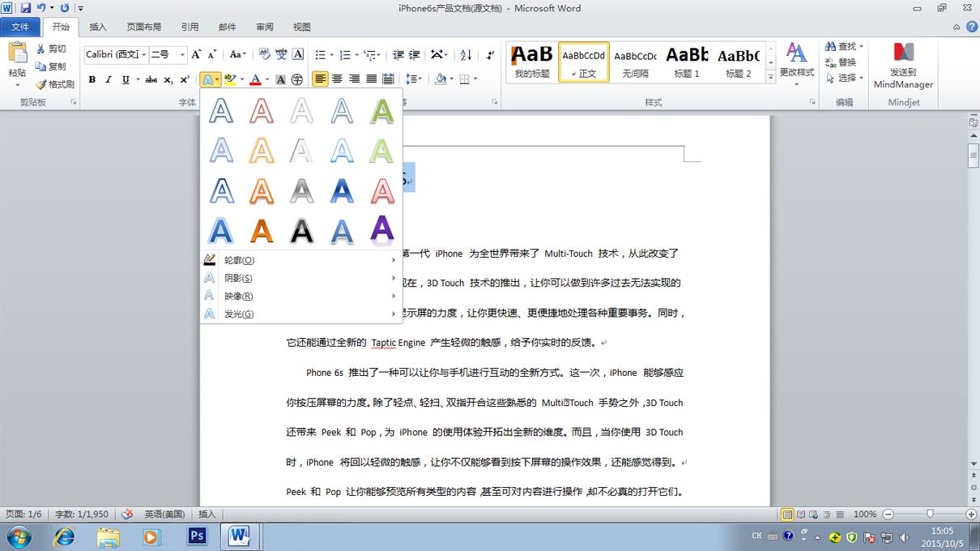
Task: Apply character border icon
Action: (x=298, y=54)
